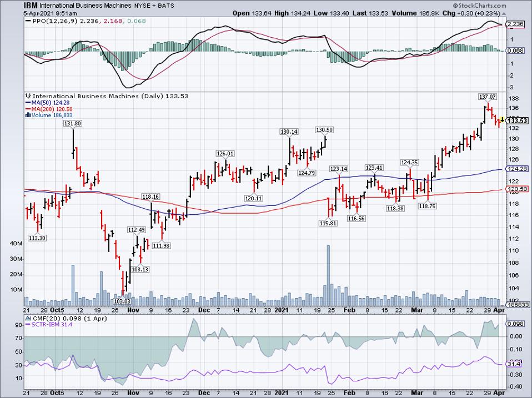Click the 118.38 price label
The height and width of the screenshot is (398, 532).
[395, 209]
